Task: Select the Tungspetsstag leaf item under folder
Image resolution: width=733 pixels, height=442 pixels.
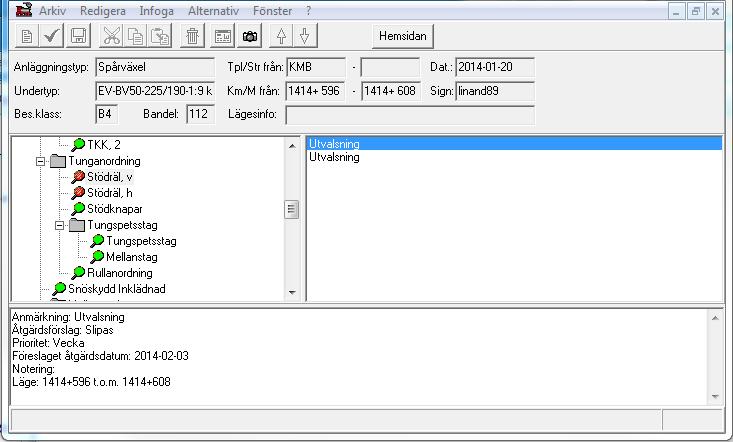Action: [141, 241]
